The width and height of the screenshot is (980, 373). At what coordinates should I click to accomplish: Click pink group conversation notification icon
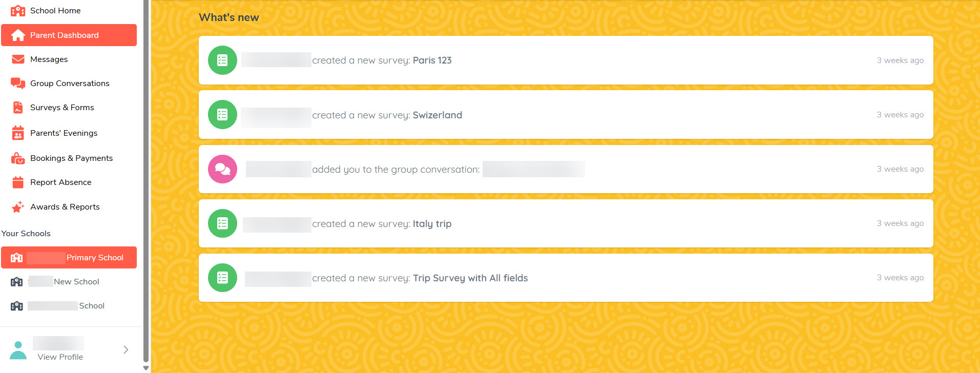pos(222,169)
